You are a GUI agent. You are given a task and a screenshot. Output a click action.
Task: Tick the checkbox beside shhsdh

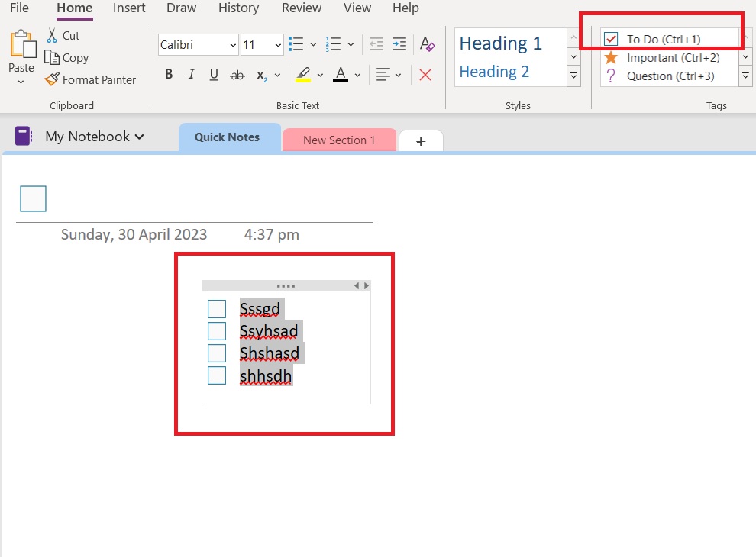coord(216,375)
